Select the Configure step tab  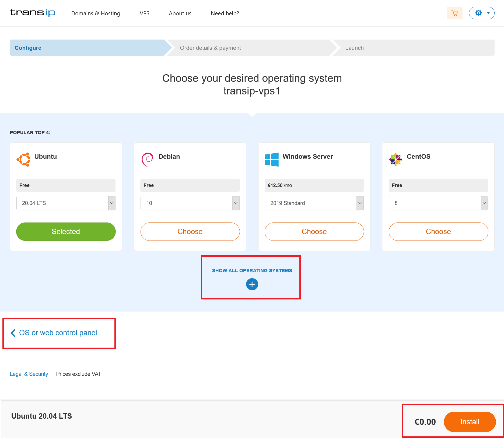(87, 48)
